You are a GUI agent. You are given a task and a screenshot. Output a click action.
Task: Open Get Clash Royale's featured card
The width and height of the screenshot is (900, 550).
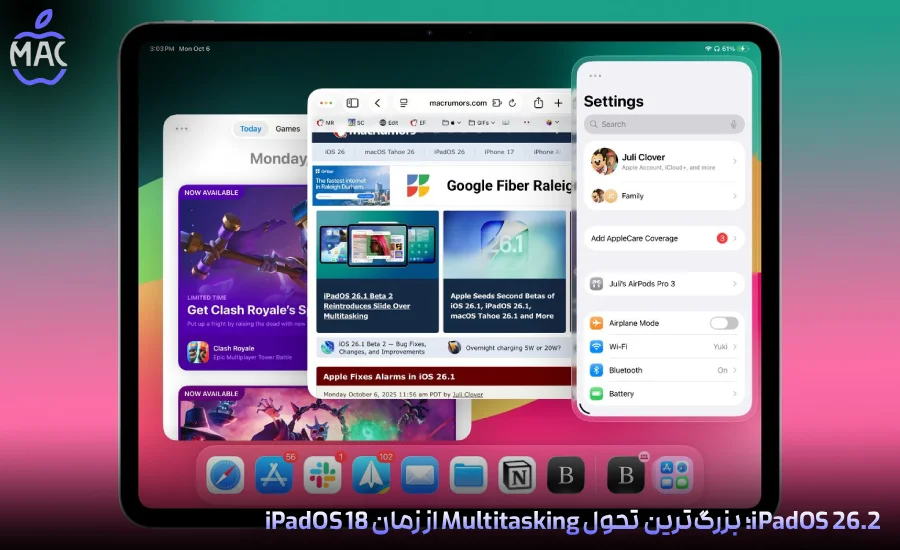(x=243, y=277)
